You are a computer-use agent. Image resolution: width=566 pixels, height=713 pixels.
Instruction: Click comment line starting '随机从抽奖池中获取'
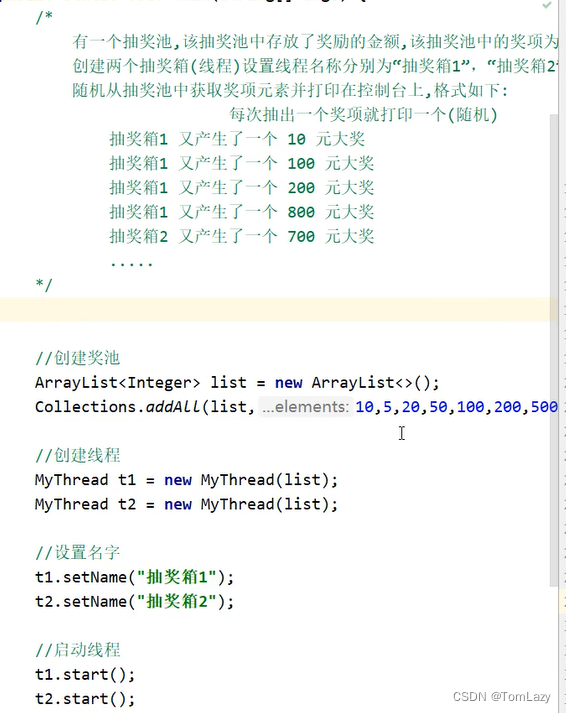(x=290, y=90)
